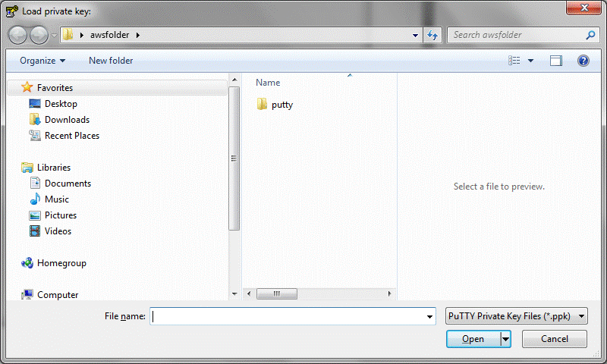Open the Documents library

[x=68, y=184]
